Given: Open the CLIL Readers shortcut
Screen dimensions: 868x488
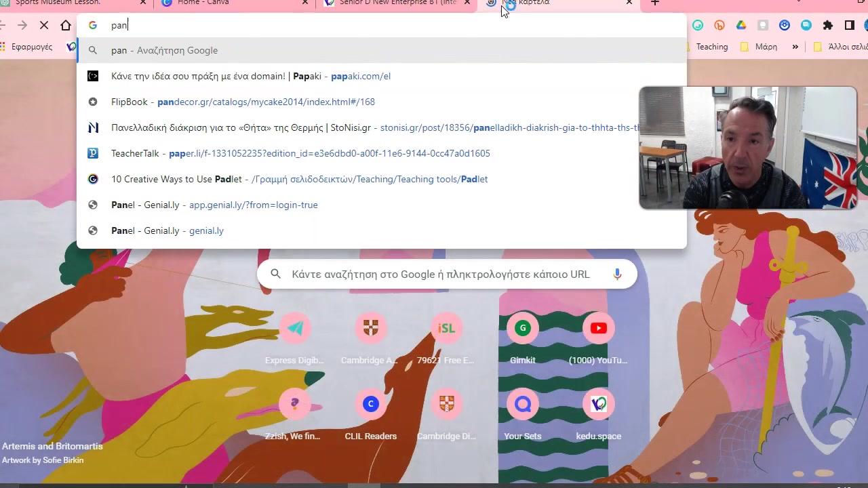Looking at the screenshot, I should [371, 414].
